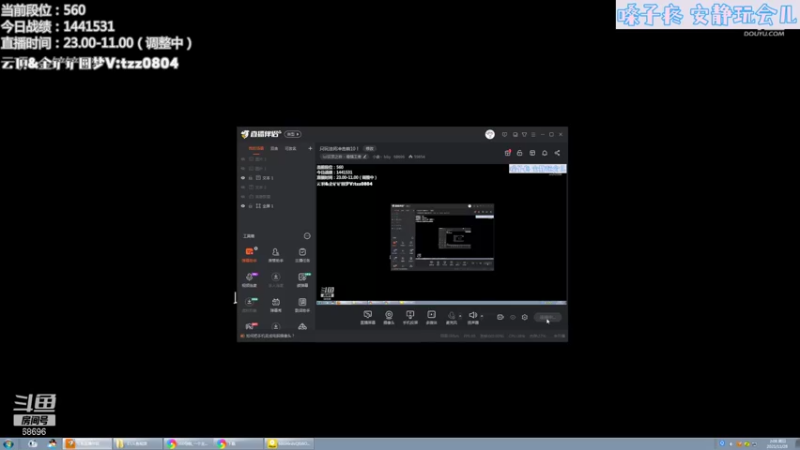This screenshot has width=800, height=450.
Task: Add a screen capture source
Action: pos(367,317)
